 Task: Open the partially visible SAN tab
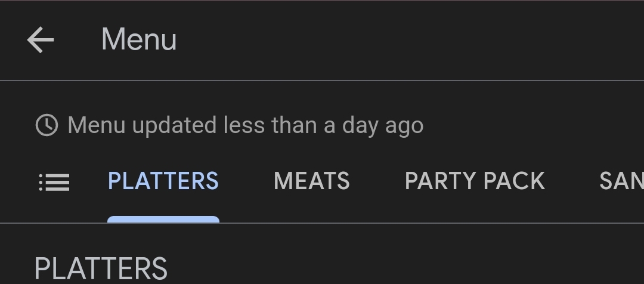coord(621,181)
